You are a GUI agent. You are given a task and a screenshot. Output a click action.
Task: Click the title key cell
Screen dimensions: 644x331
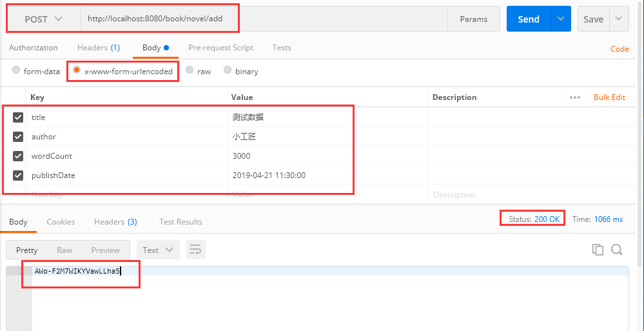click(x=127, y=117)
